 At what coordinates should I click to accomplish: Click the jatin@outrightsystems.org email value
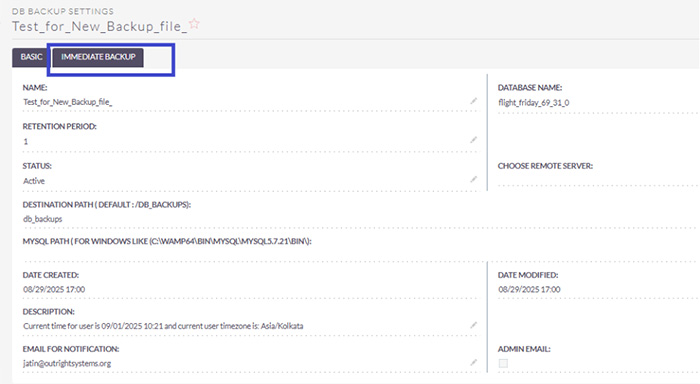[x=67, y=363]
